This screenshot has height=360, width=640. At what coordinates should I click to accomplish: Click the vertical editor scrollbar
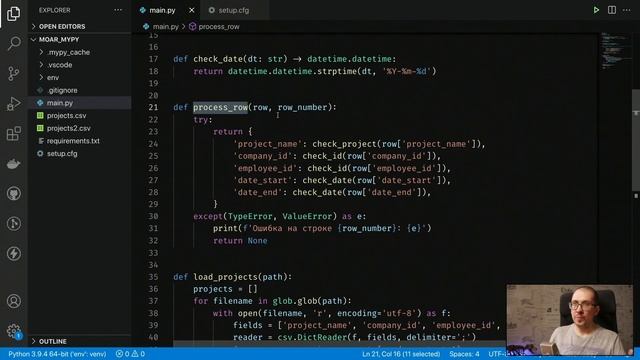click(636, 139)
